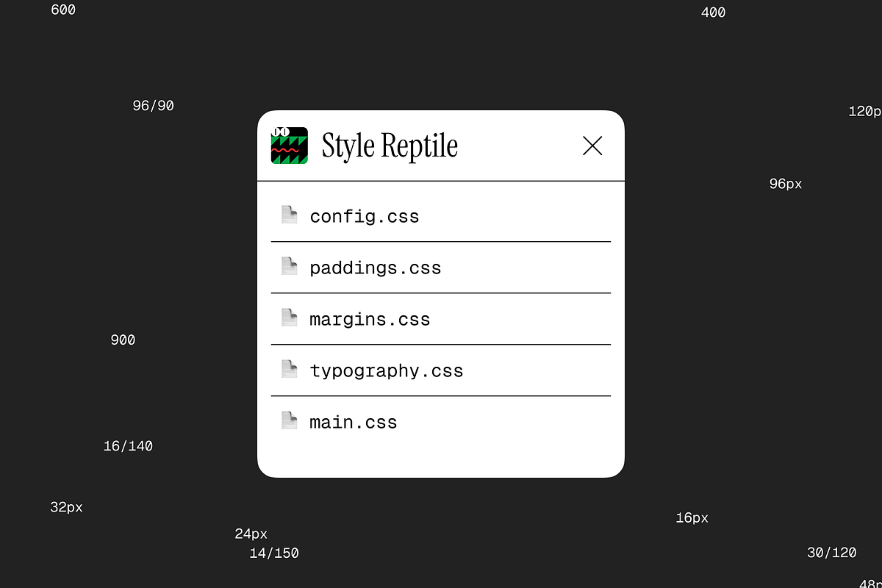Click the 14/150 label
This screenshot has width=882, height=588.
click(x=274, y=553)
